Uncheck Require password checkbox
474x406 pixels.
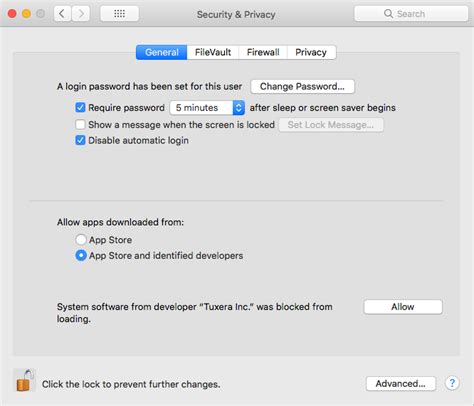[80, 107]
